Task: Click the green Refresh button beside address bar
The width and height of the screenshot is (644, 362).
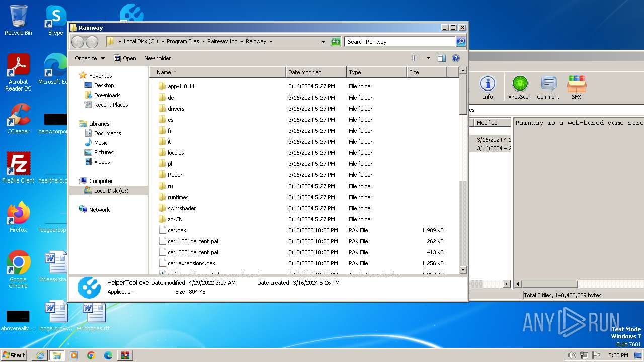Action: (x=336, y=42)
